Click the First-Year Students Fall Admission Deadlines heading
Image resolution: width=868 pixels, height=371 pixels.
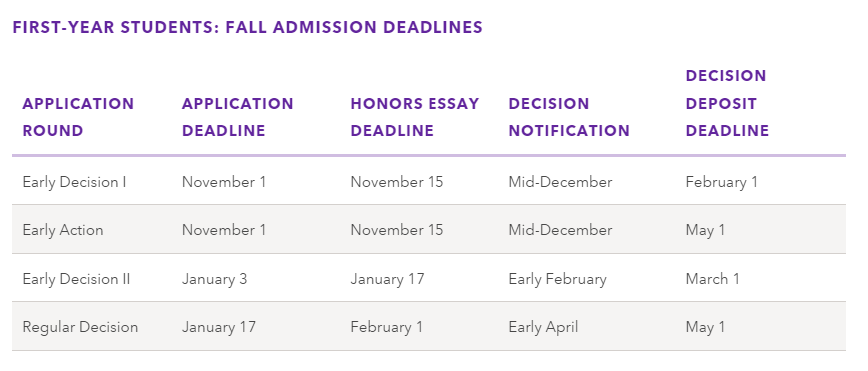click(x=248, y=27)
